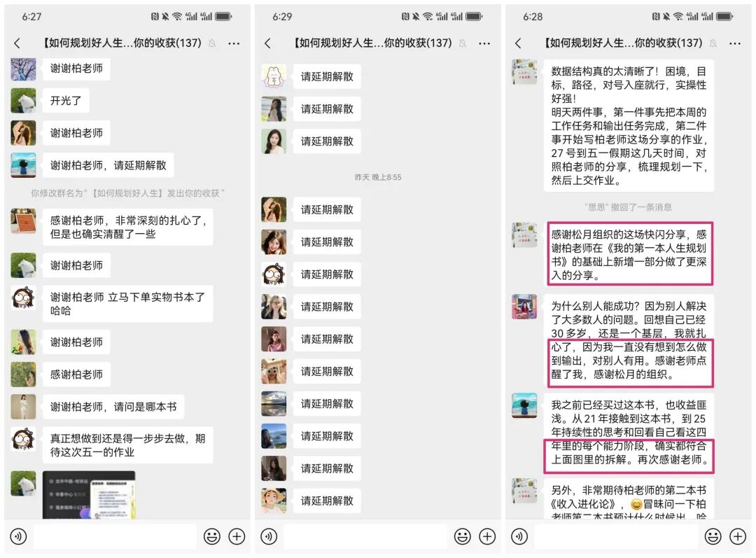Tap the voice input icon in 6:27 chat
The height and width of the screenshot is (558, 756).
(18, 536)
